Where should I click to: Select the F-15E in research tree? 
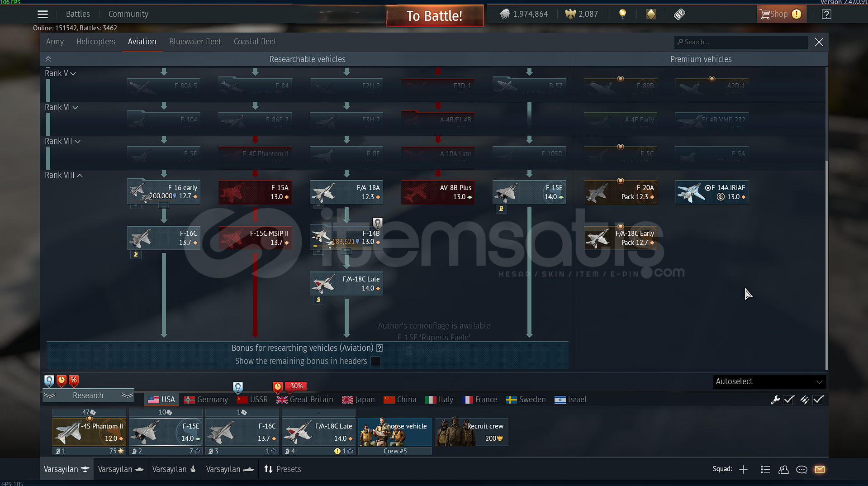click(x=529, y=192)
